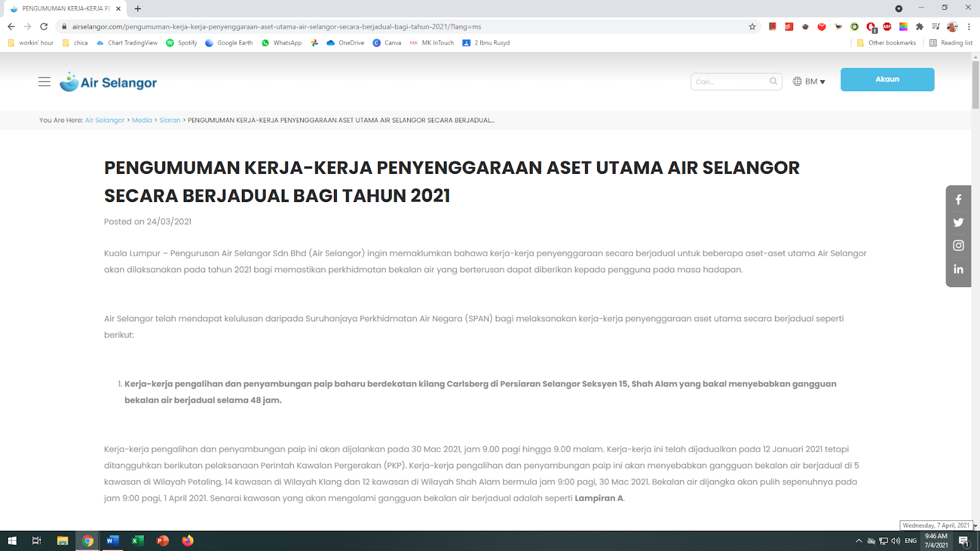Click the search magnifier icon in Cari box
The height and width of the screenshot is (551, 980).
[x=774, y=81]
